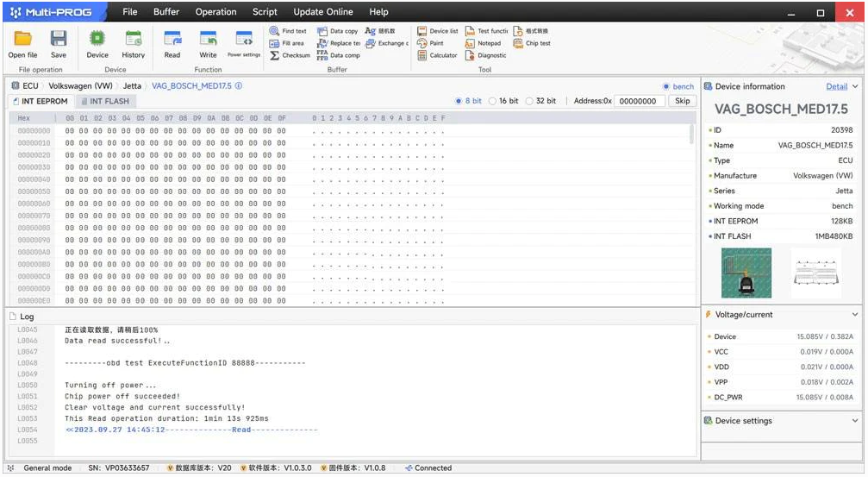Collapse the Voltage/current panel
The image size is (868, 477).
point(855,315)
